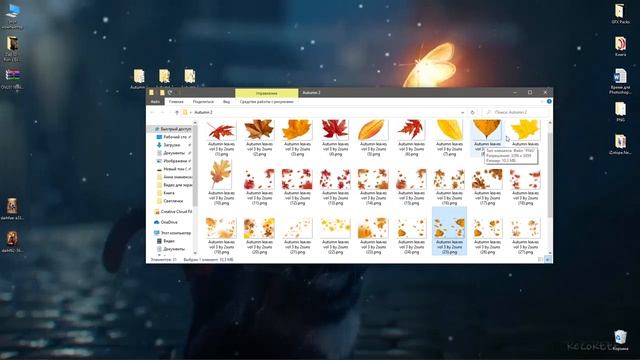
Task: Open Средства работы с рисунками tab
Action: (267, 102)
